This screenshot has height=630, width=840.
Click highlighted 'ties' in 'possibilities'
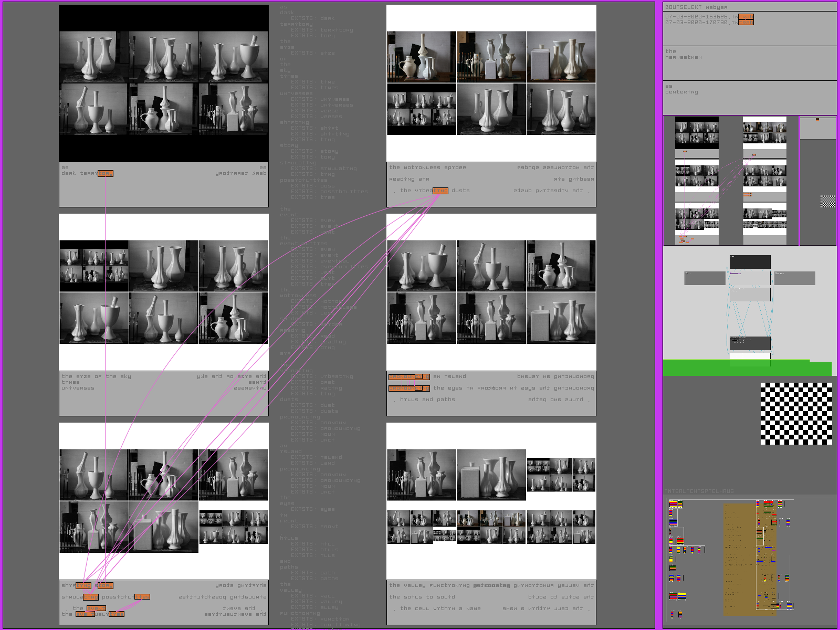pos(142,597)
